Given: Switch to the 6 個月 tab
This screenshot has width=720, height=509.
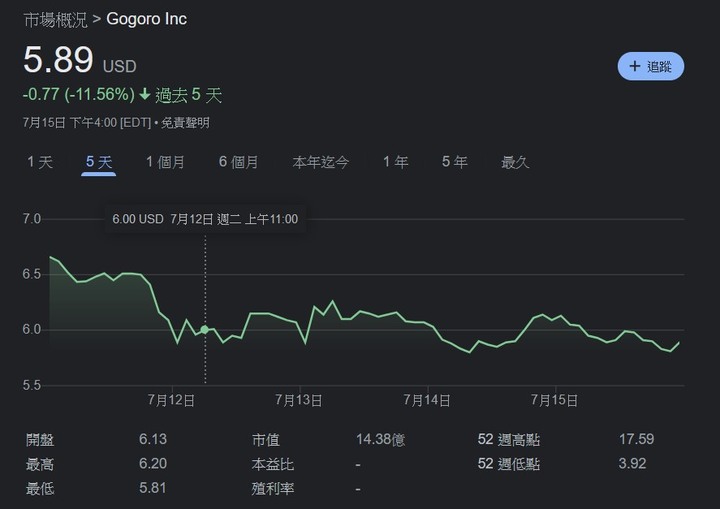Looking at the screenshot, I should (238, 162).
